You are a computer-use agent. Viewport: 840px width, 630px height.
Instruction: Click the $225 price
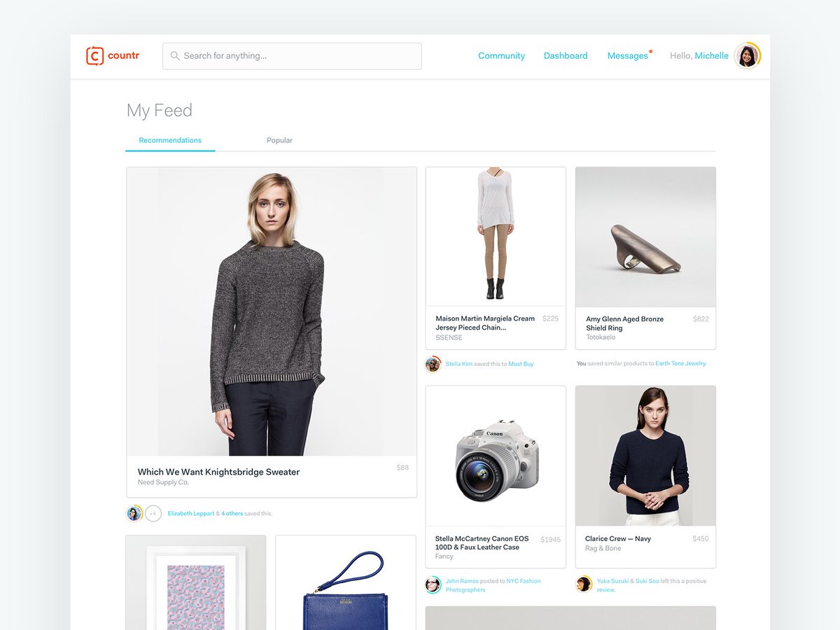click(551, 318)
